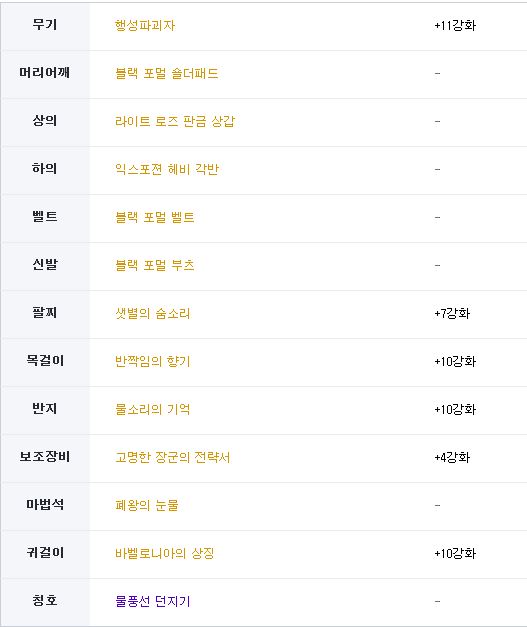Click the 블랙 포멀 부츠 link
The height and width of the screenshot is (627, 527).
pos(155,266)
